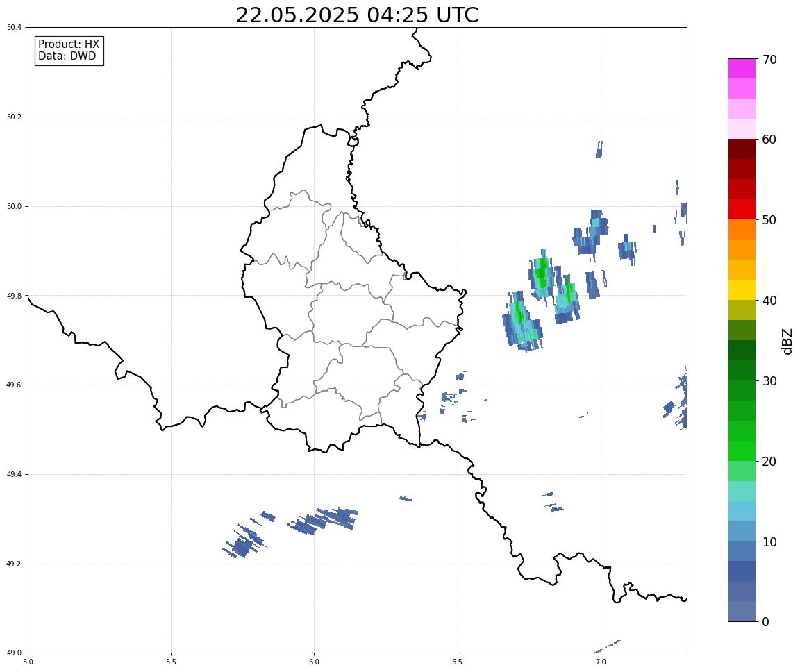Click y-axis latitude label 49.2

14,564
